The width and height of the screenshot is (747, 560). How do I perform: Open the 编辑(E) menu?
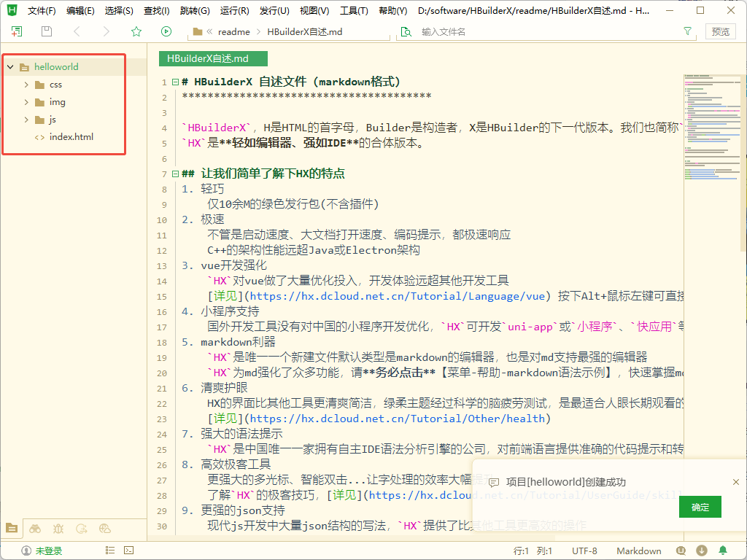pyautogui.click(x=80, y=10)
